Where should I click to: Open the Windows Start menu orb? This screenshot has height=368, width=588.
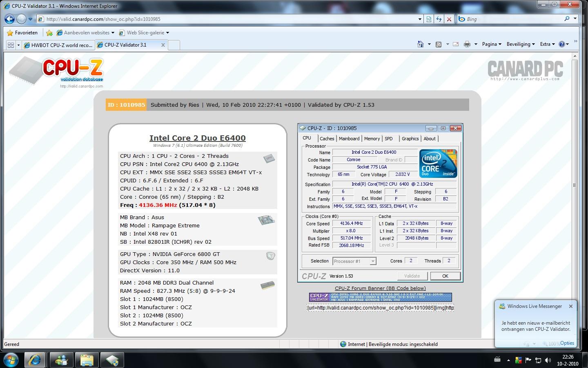[11, 360]
